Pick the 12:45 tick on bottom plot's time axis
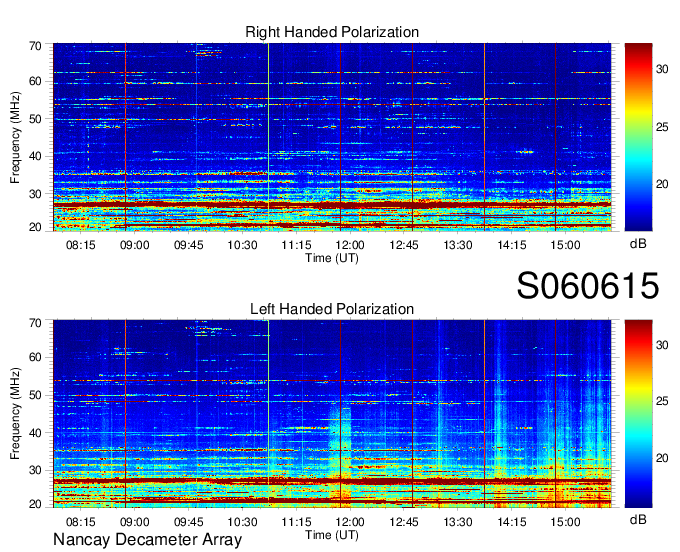680x552 pixels. click(404, 522)
